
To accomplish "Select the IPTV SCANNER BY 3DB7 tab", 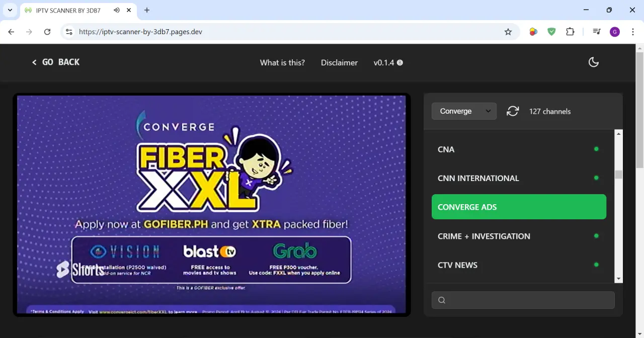I will (x=78, y=10).
